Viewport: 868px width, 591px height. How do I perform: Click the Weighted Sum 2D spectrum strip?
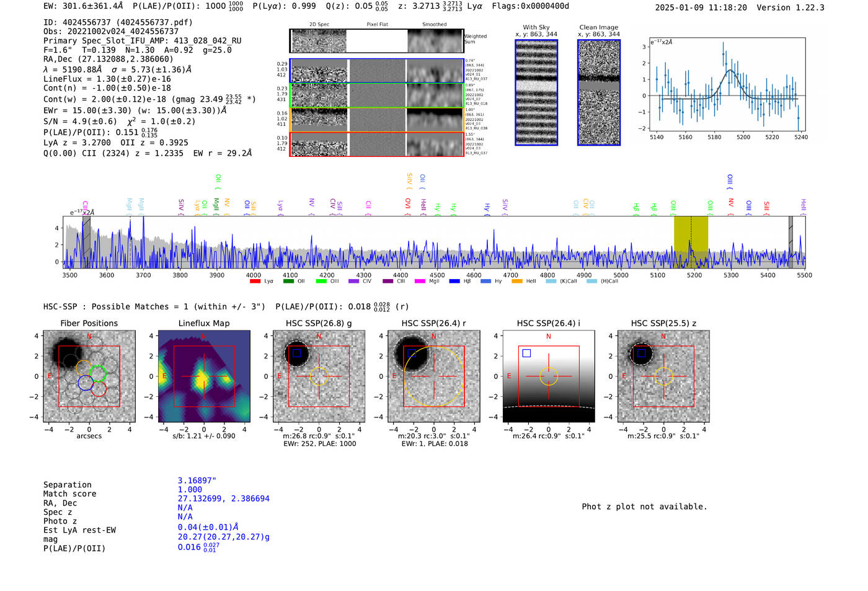376,41
